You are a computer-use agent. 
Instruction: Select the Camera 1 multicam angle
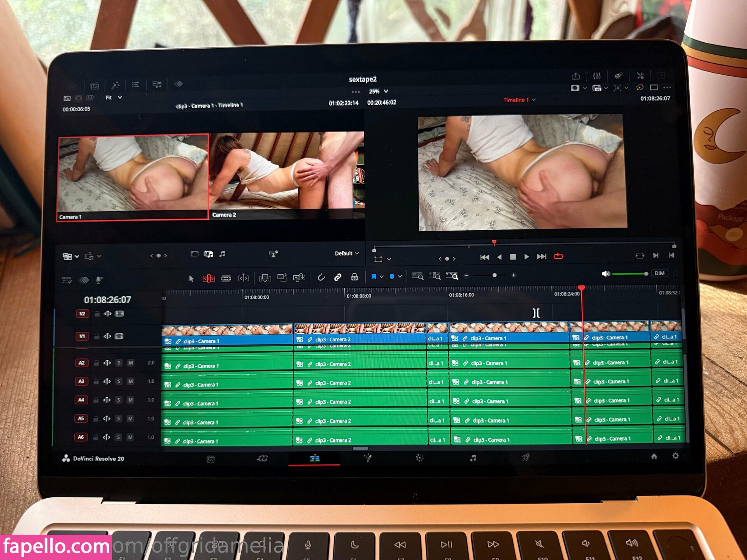pos(133,177)
